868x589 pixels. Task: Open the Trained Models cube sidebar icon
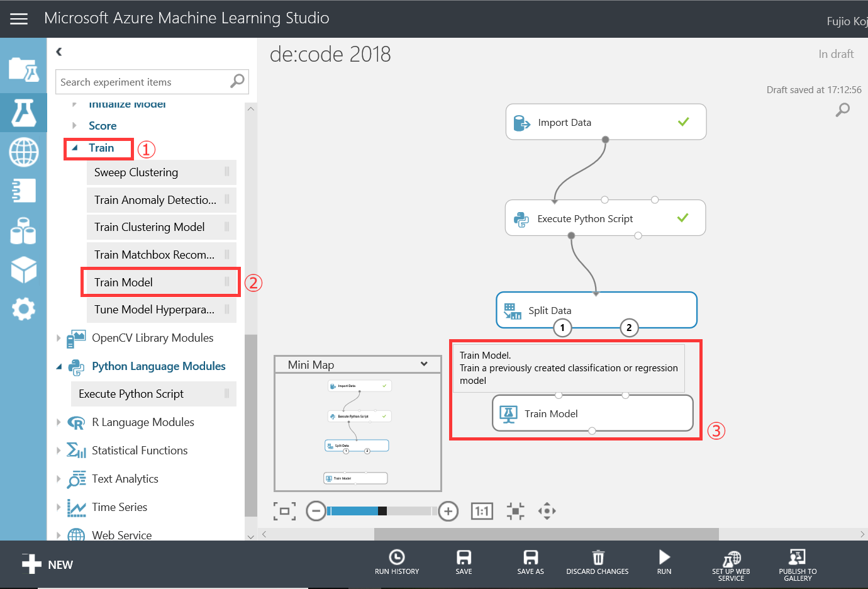point(23,269)
